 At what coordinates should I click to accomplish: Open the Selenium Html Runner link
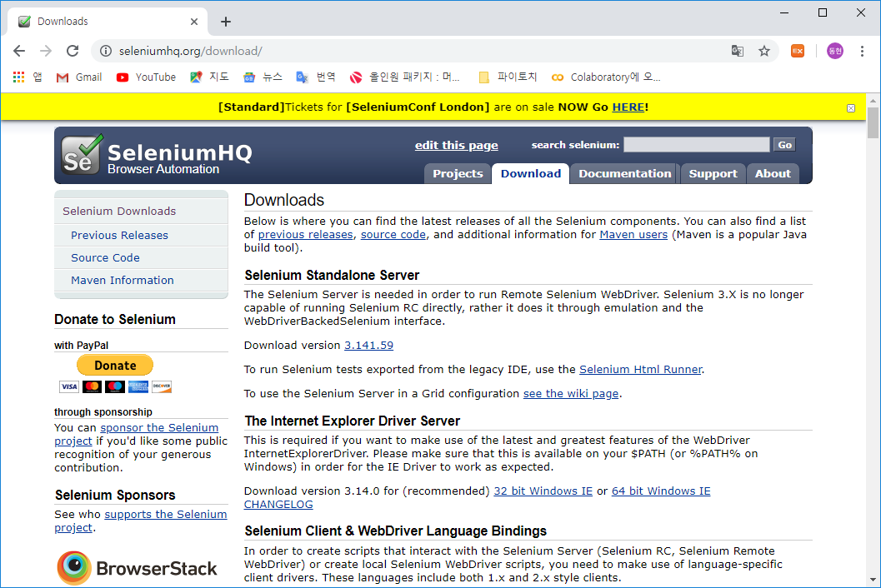[x=640, y=370]
